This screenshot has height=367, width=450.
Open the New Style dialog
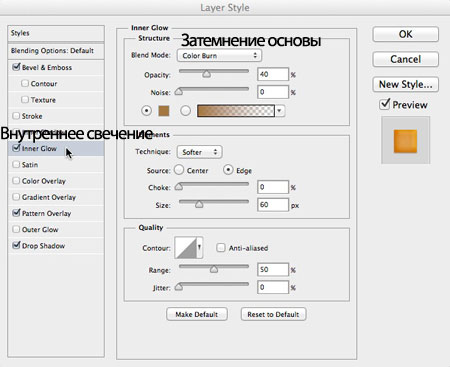point(405,84)
